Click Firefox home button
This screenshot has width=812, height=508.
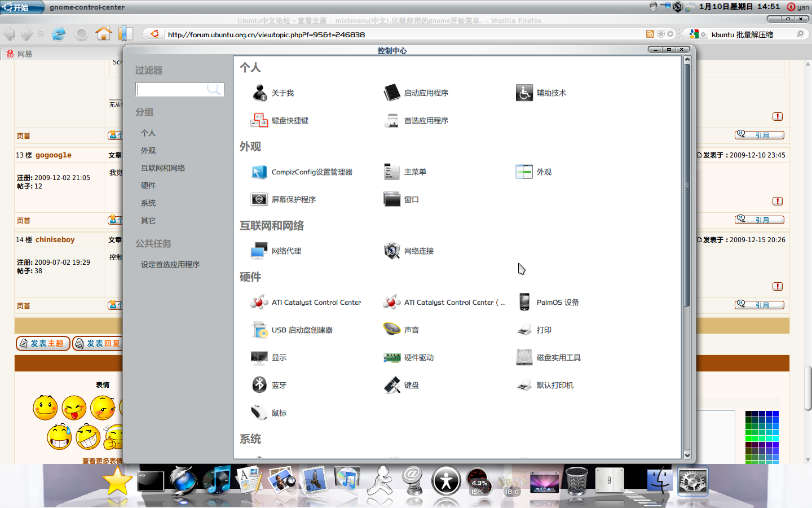pyautogui.click(x=103, y=34)
